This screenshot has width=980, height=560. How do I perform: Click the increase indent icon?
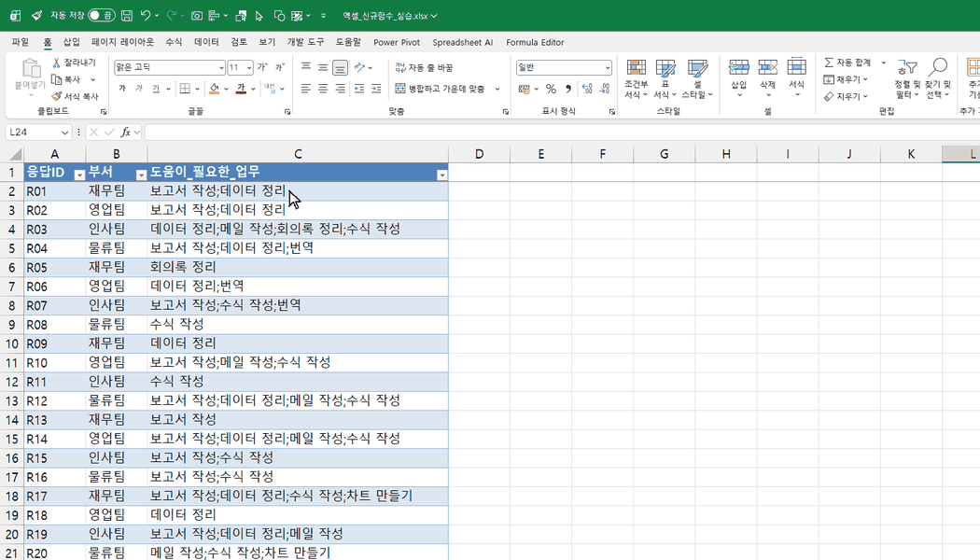click(376, 89)
